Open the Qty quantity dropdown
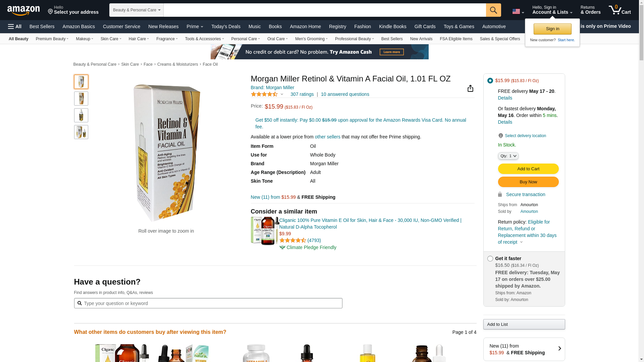The height and width of the screenshot is (362, 644). 508,156
